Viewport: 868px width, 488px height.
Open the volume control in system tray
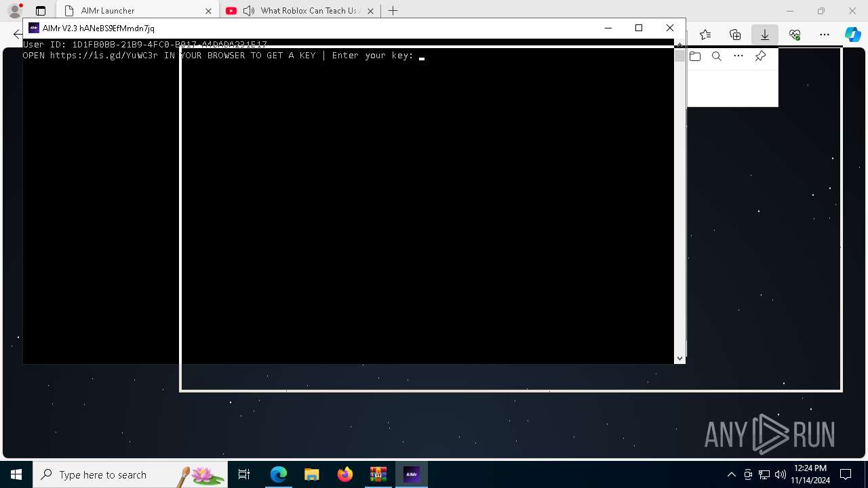coord(781,474)
